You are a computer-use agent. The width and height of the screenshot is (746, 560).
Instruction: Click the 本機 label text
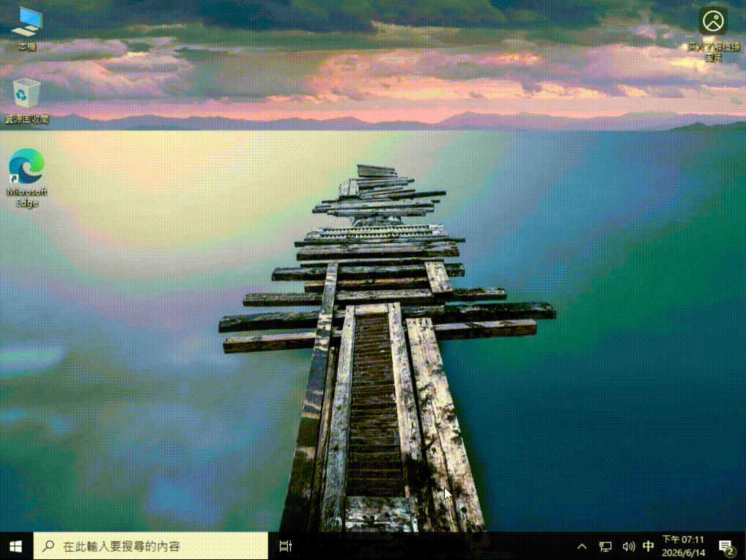(x=27, y=47)
